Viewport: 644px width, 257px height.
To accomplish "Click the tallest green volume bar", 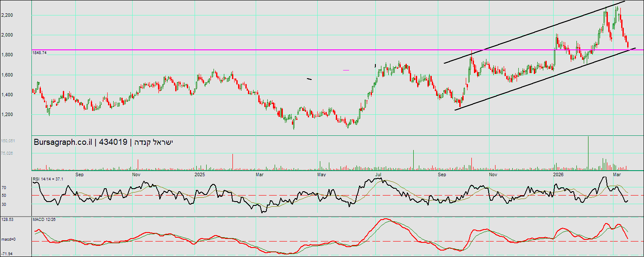I will [588, 153].
